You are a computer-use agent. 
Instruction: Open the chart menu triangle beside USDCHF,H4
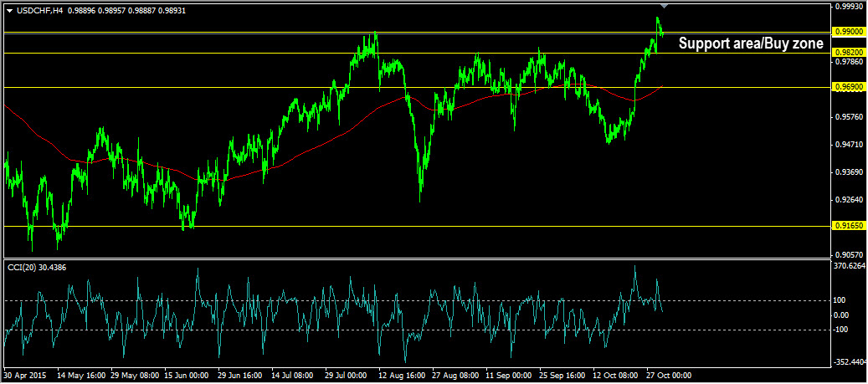8,11
